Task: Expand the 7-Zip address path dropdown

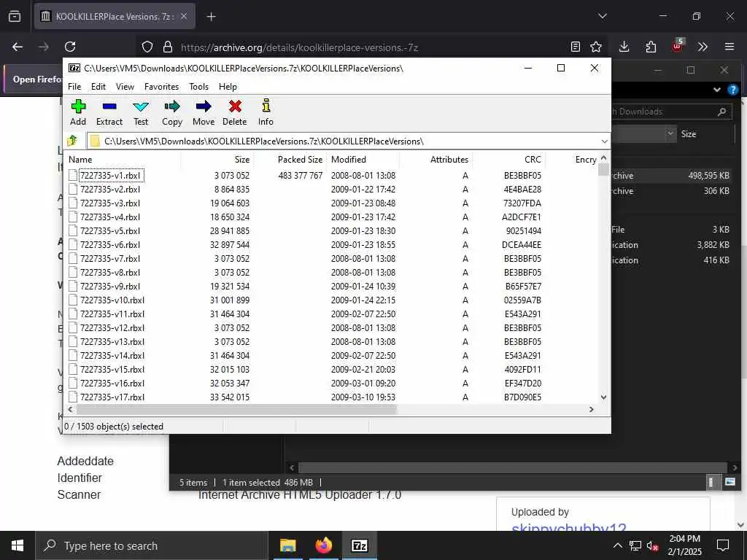Action: (x=604, y=141)
